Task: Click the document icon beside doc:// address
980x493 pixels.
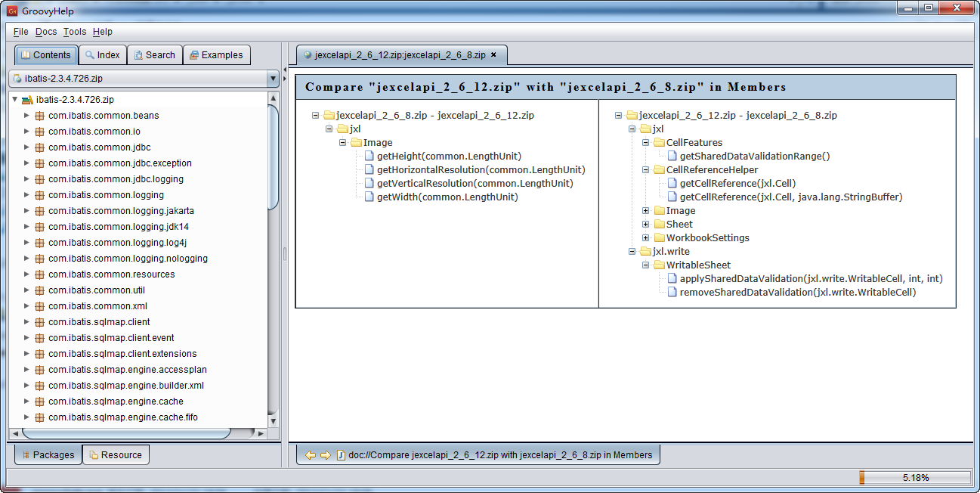Action: [x=341, y=455]
